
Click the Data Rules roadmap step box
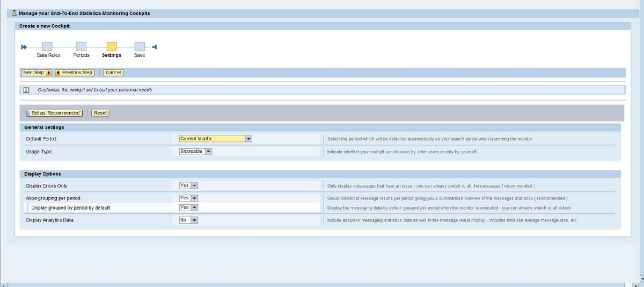47,47
